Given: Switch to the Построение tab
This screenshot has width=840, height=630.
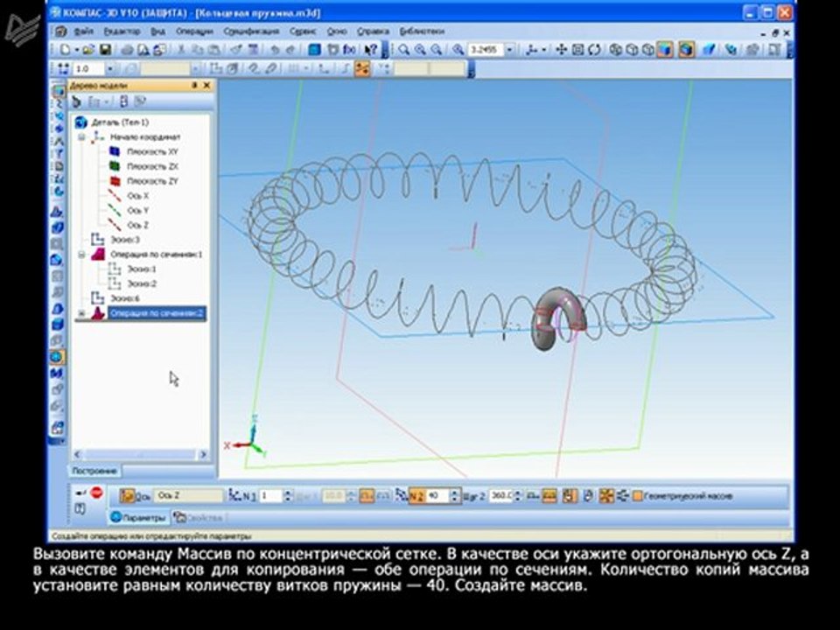Looking at the screenshot, I should pyautogui.click(x=94, y=471).
